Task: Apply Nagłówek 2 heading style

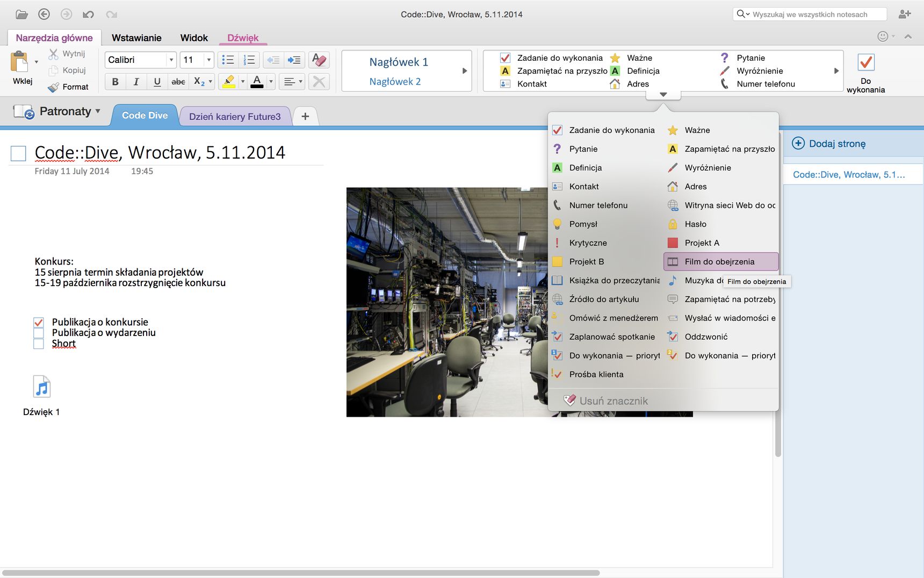Action: click(x=395, y=82)
